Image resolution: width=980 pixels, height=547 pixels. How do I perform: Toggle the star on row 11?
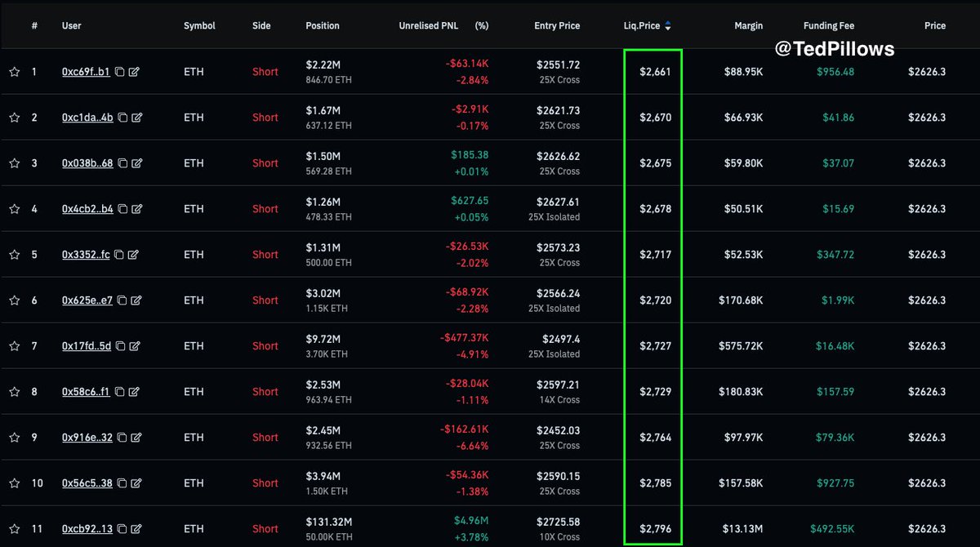click(x=14, y=528)
